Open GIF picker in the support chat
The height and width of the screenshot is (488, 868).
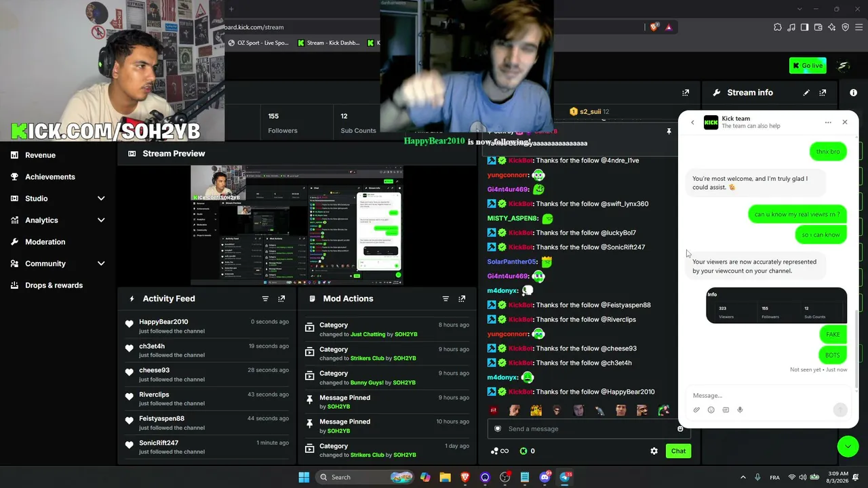pos(726,410)
